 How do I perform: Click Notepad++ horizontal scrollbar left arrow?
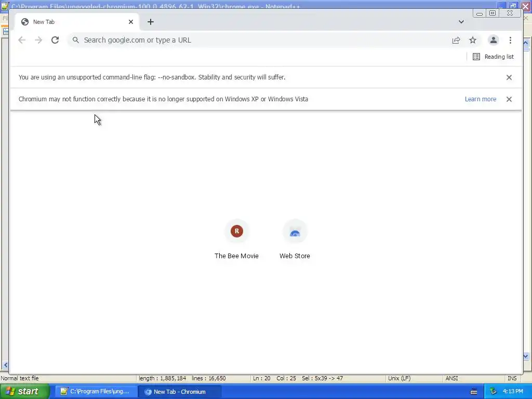pos(5,365)
